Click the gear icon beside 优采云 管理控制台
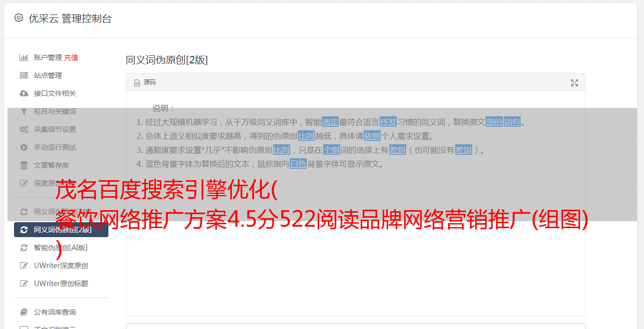 click(18, 18)
